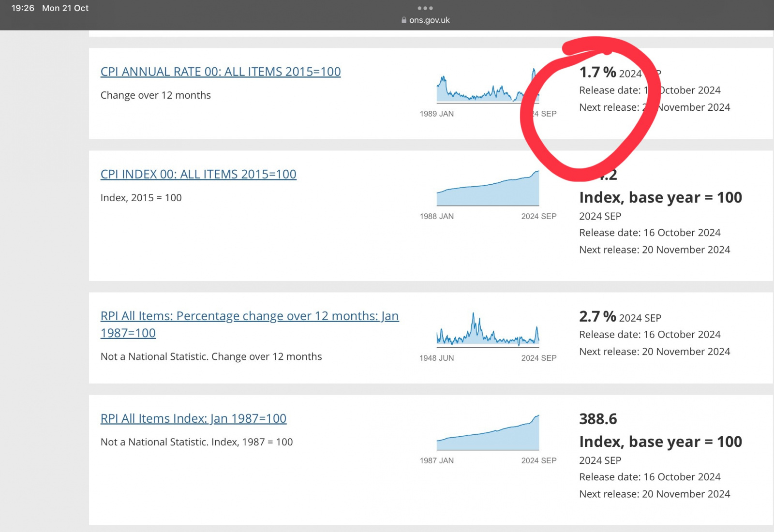Open the CPI ANNUAL RATE 00 link
The image size is (774, 532).
(220, 72)
